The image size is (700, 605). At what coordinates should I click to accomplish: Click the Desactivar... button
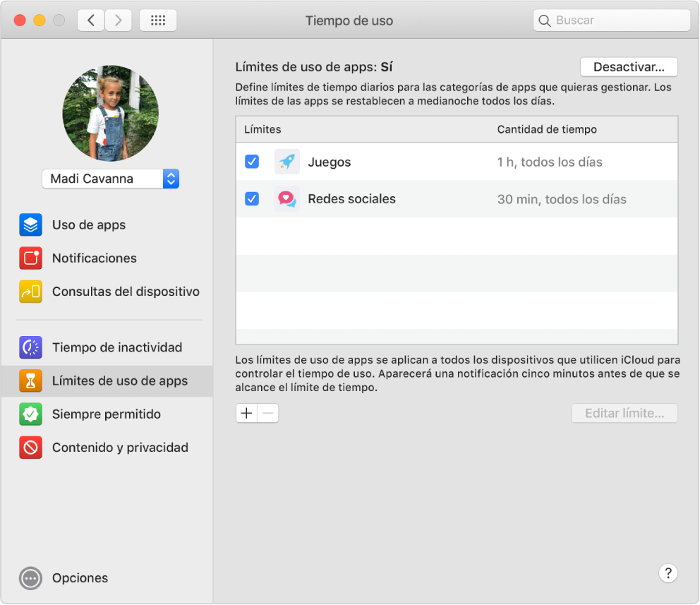point(629,67)
